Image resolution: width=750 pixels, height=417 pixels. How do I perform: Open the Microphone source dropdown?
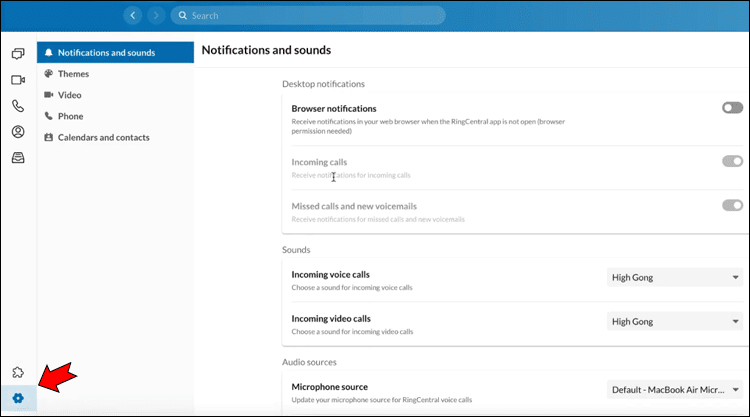[x=675, y=390]
